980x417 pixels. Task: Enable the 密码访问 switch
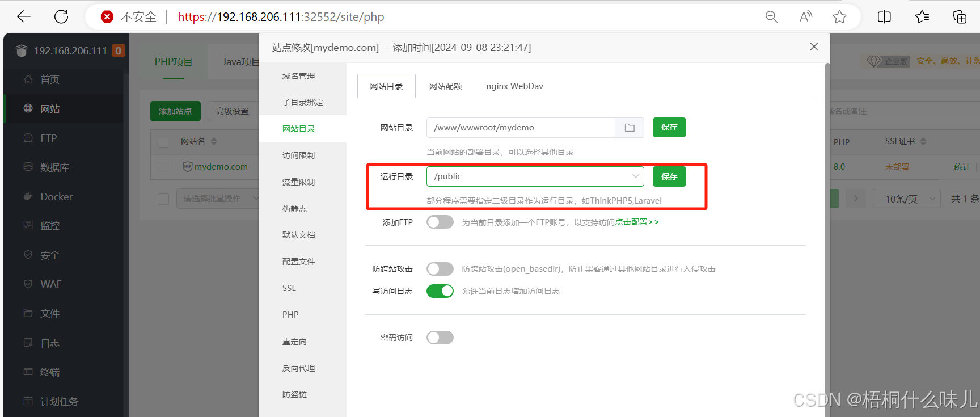(440, 338)
